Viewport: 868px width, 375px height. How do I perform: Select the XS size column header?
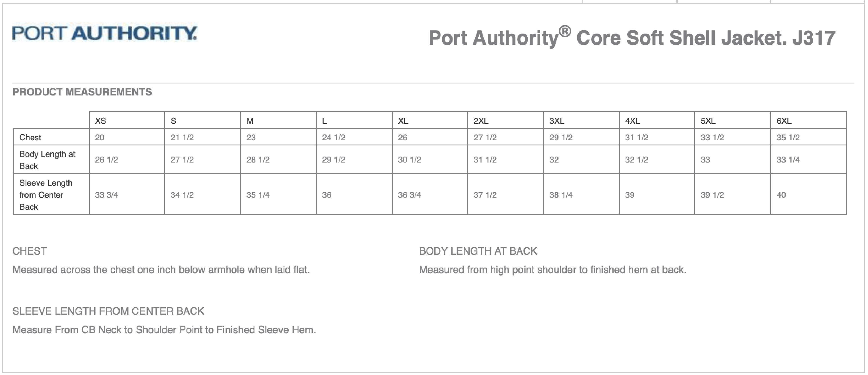click(x=100, y=121)
